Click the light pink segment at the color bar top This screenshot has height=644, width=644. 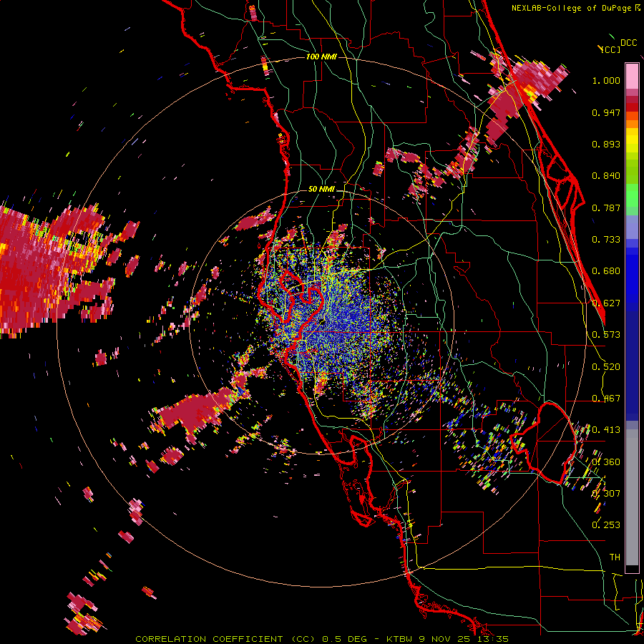pos(632,76)
